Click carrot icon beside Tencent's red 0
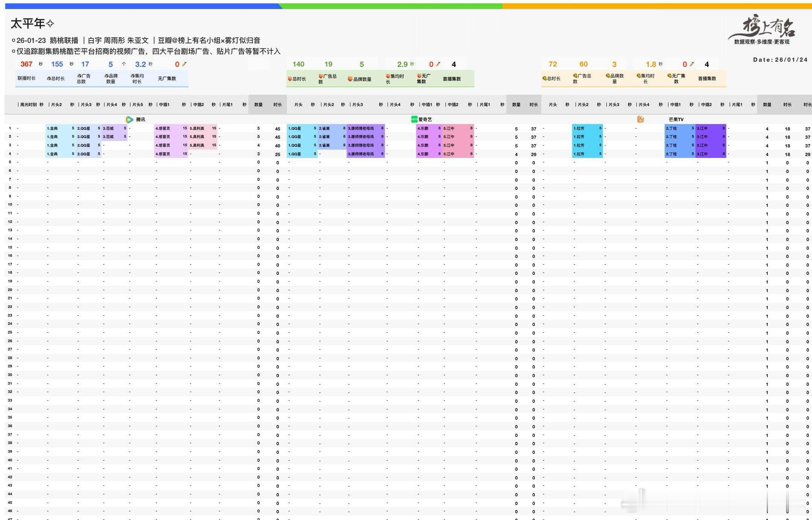The width and height of the screenshot is (812, 520). [184, 64]
